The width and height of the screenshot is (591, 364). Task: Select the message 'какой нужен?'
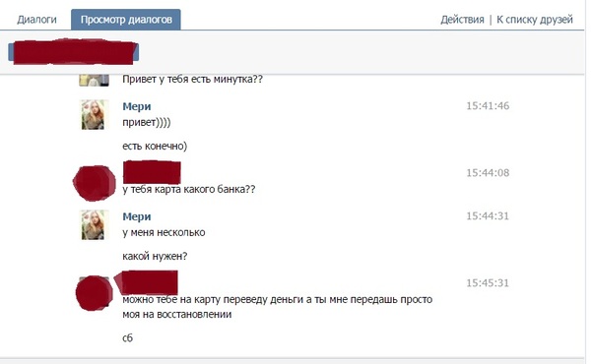tap(155, 257)
